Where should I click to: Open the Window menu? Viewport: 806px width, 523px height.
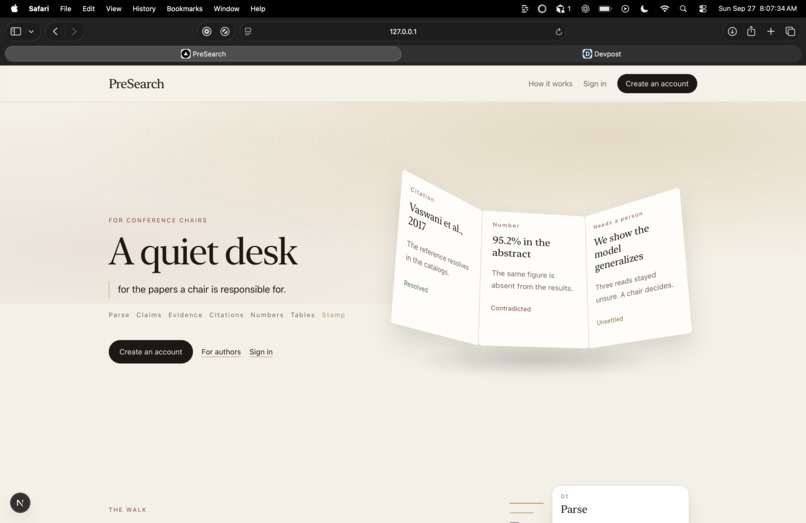226,8
